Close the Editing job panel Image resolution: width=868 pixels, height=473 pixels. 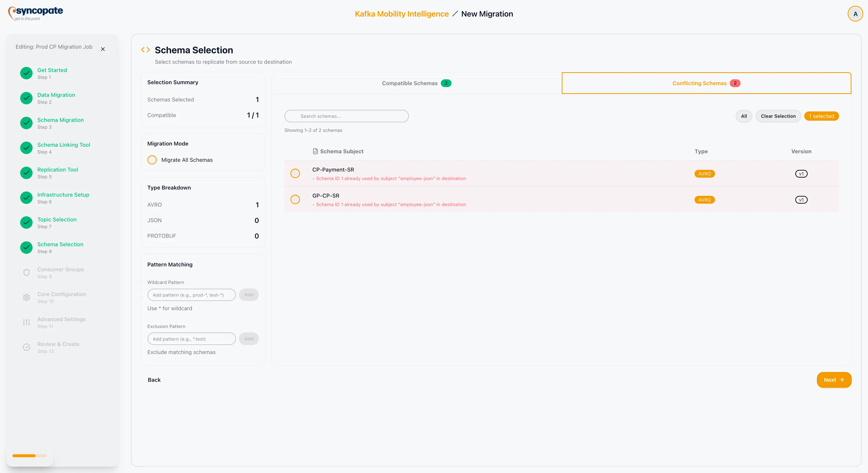pyautogui.click(x=103, y=49)
